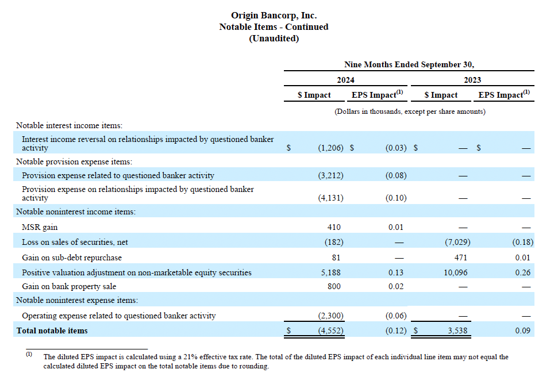Click the (0.06) EPS impact value
This screenshot has height=392, width=554.
click(396, 316)
